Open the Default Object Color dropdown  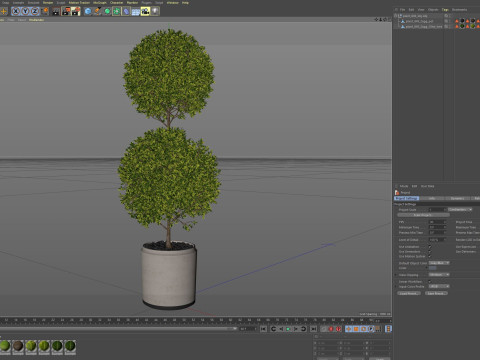click(439, 263)
